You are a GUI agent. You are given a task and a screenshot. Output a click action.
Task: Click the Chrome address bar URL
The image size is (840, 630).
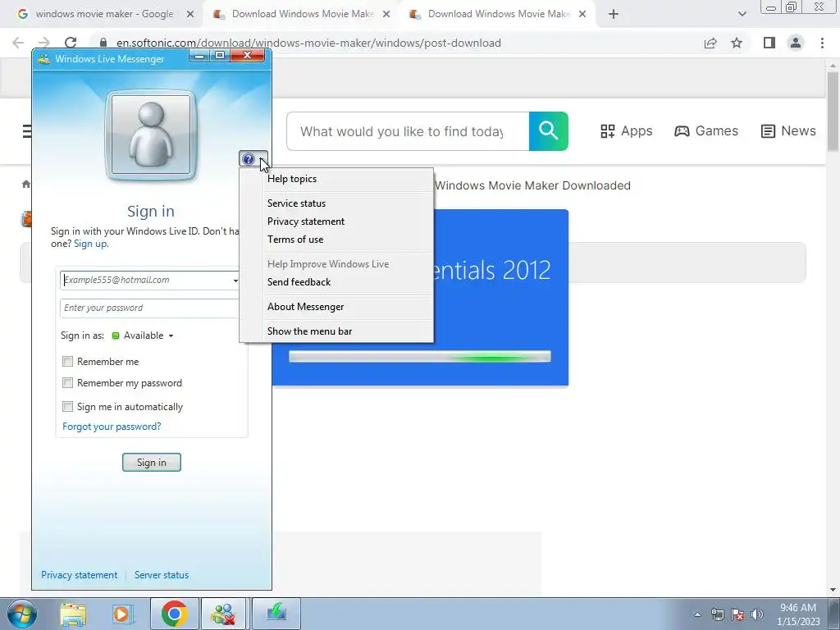point(308,43)
